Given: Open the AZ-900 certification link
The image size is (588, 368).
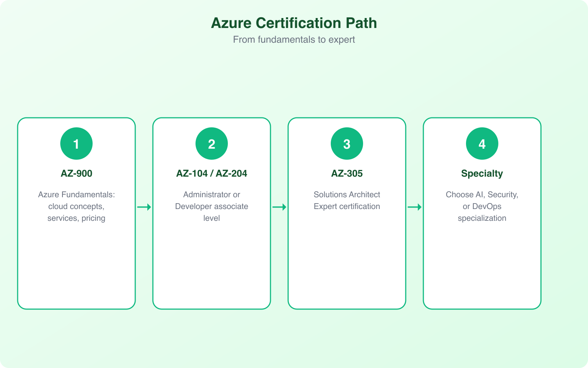Looking at the screenshot, I should pos(76,173).
